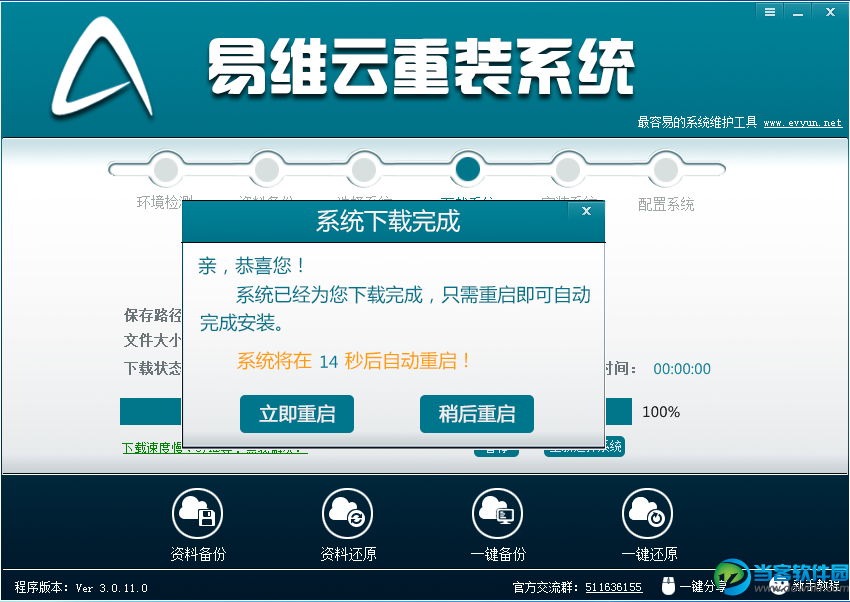Select the highlighted 下载系统 step circle

(468, 169)
